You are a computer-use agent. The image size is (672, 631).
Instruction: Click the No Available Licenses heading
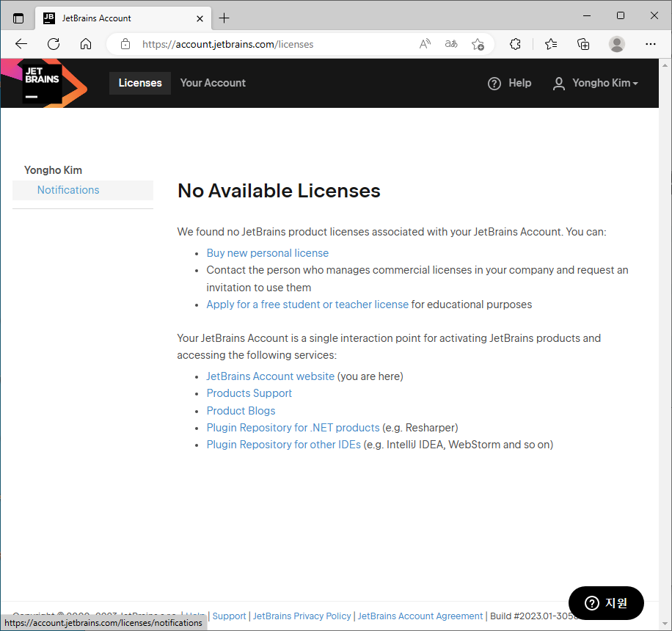click(279, 191)
